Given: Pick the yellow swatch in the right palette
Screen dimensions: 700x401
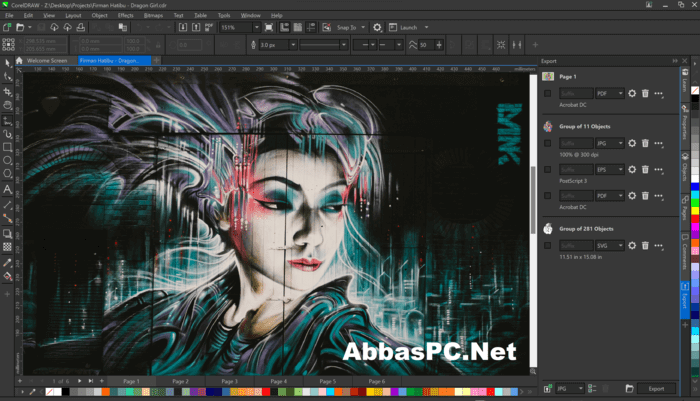Looking at the screenshot, I should click(695, 211).
